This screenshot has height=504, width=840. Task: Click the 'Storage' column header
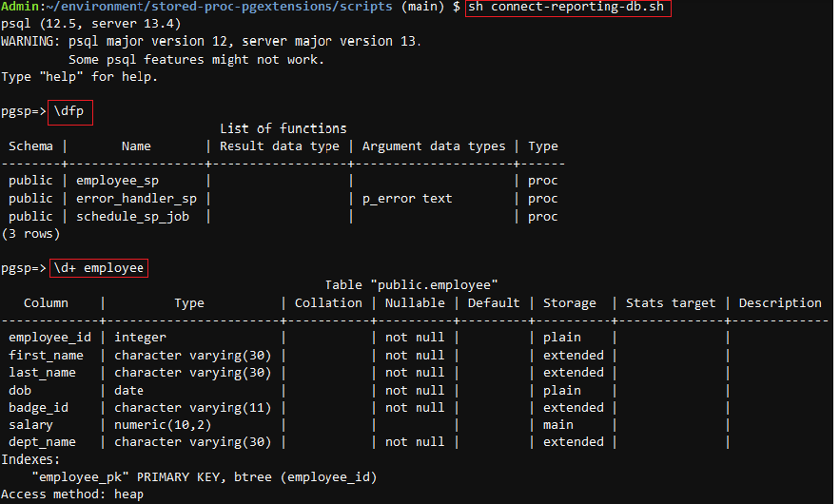(x=570, y=303)
